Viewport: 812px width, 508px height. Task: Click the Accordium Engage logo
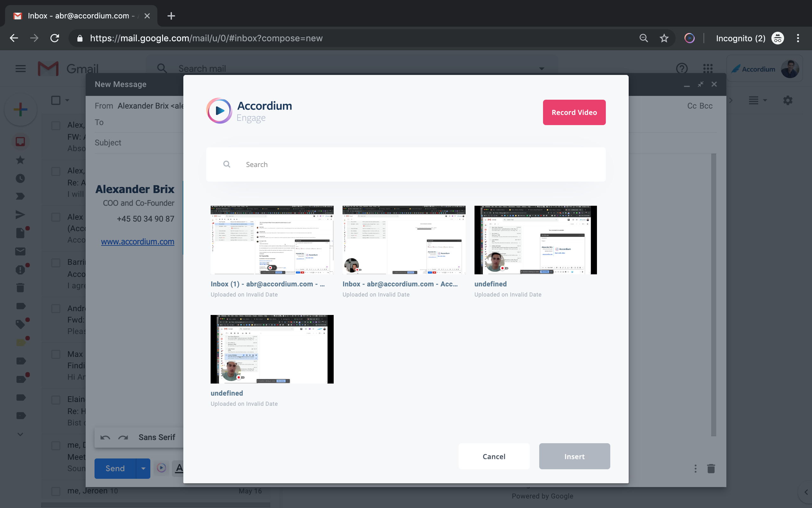point(249,111)
